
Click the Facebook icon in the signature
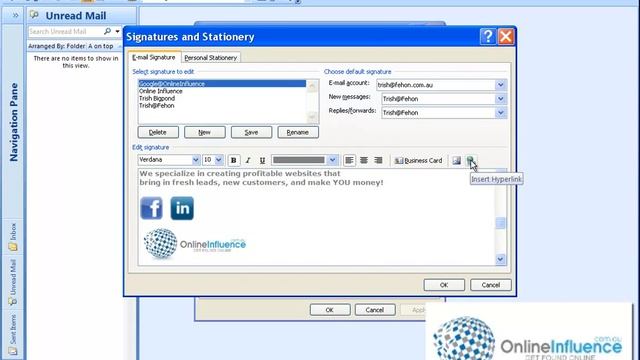pyautogui.click(x=151, y=208)
